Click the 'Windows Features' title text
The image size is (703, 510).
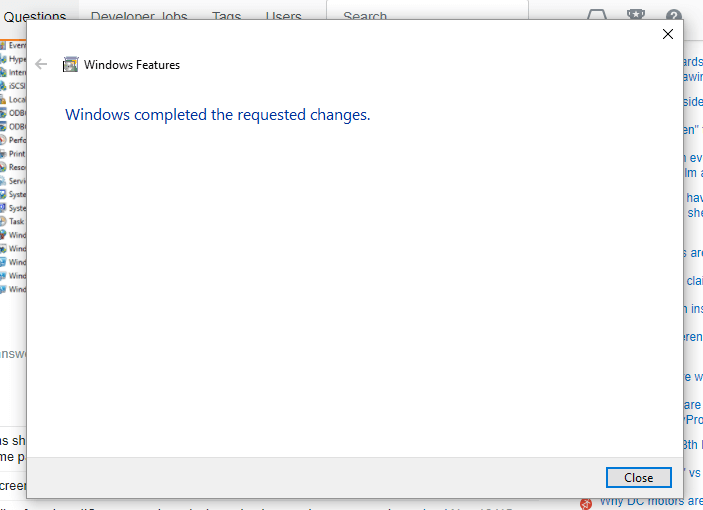(x=132, y=65)
